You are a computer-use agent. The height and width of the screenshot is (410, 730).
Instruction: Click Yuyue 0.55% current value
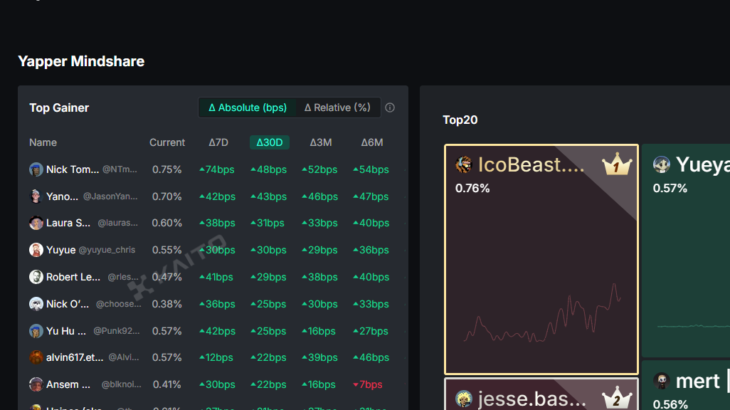tap(167, 250)
